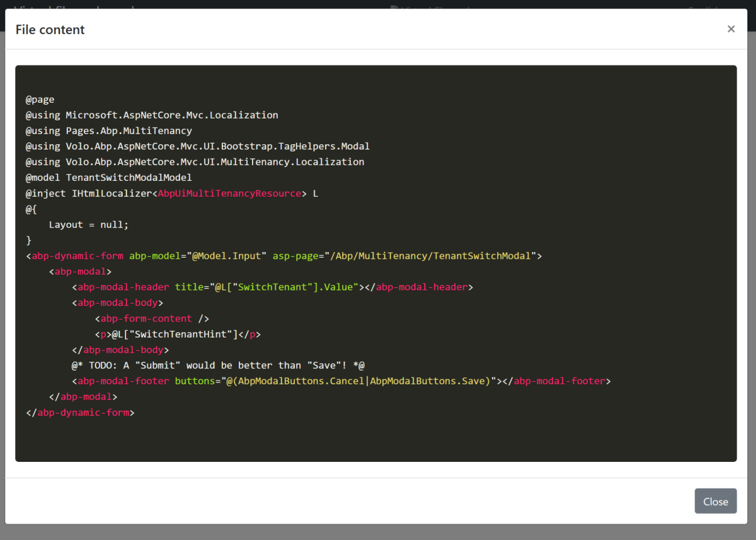Click the abp-modal-footer buttons attribute value
Image resolution: width=756 pixels, height=540 pixels.
pos(358,381)
